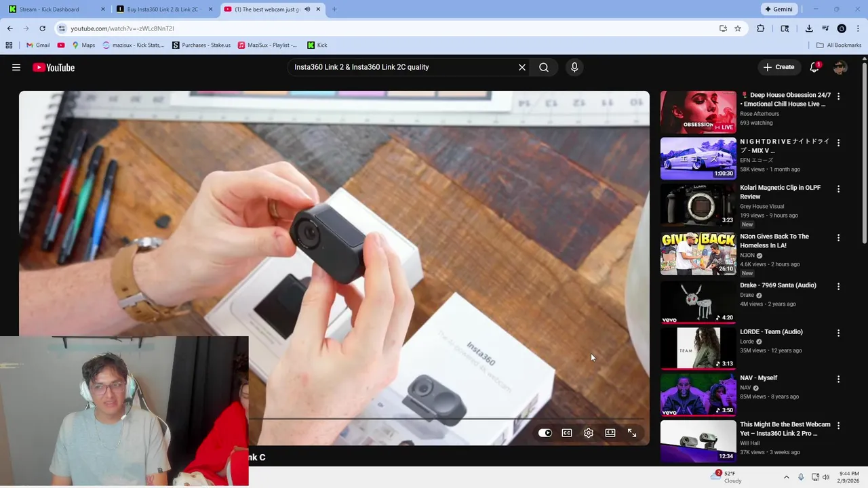Show hidden system tray icons chevron

(787, 477)
